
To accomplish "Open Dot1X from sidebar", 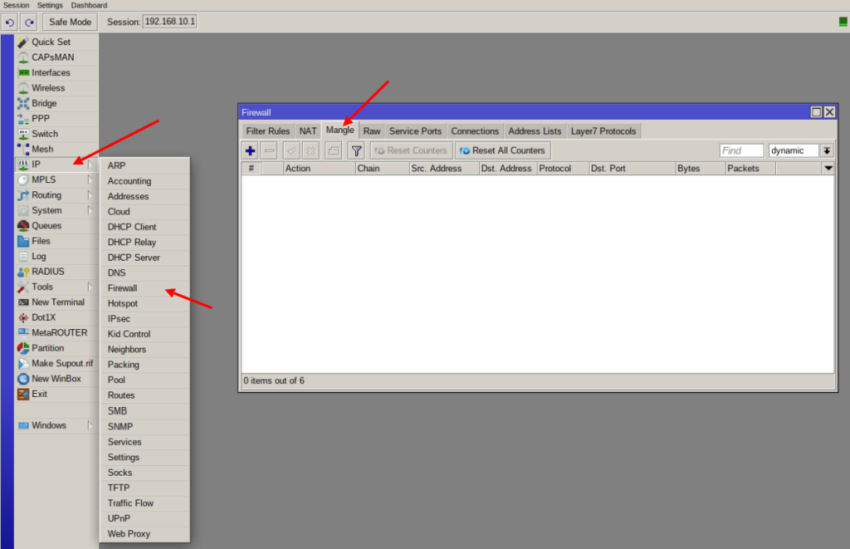I will (x=56, y=318).
